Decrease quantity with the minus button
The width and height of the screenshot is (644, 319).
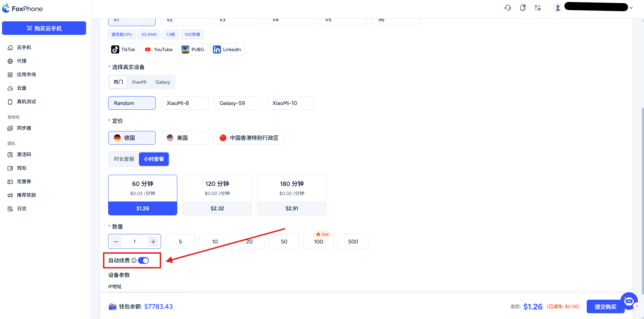click(116, 241)
